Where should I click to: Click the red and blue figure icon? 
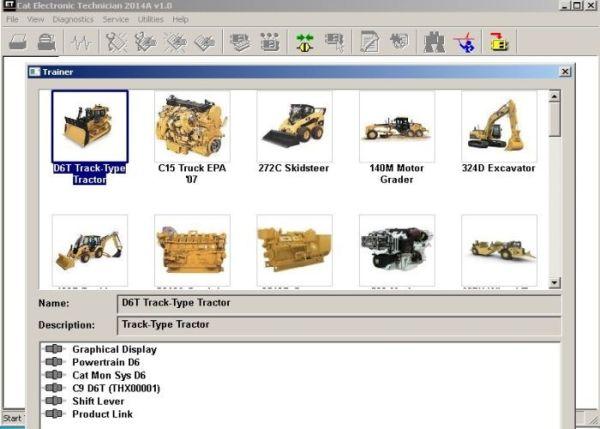click(465, 42)
